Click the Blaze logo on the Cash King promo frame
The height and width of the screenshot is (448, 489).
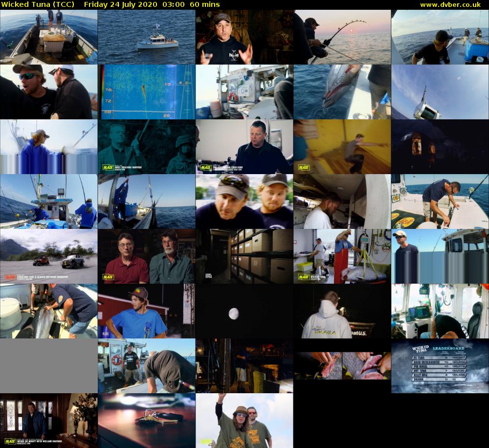[206, 168]
